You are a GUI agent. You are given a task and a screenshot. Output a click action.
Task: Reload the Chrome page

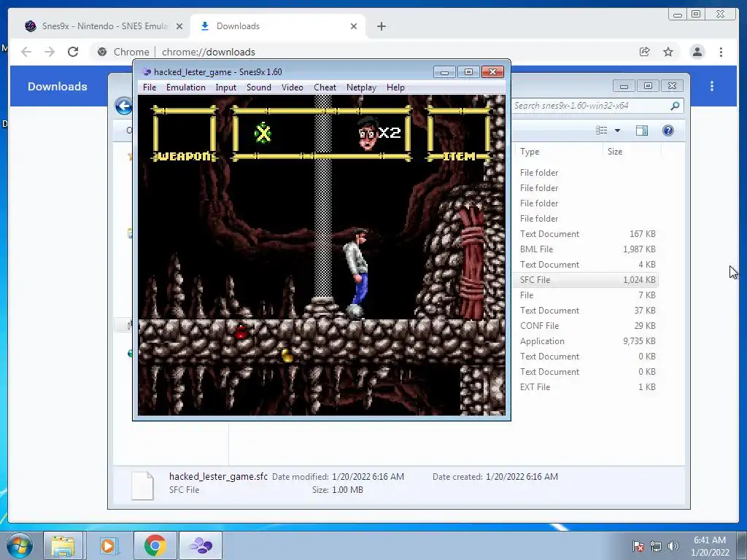coord(73,52)
